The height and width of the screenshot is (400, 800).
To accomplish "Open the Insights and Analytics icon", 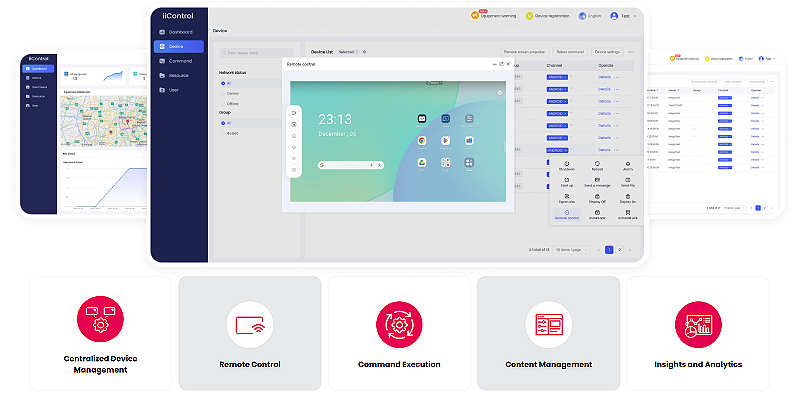I will (x=697, y=323).
